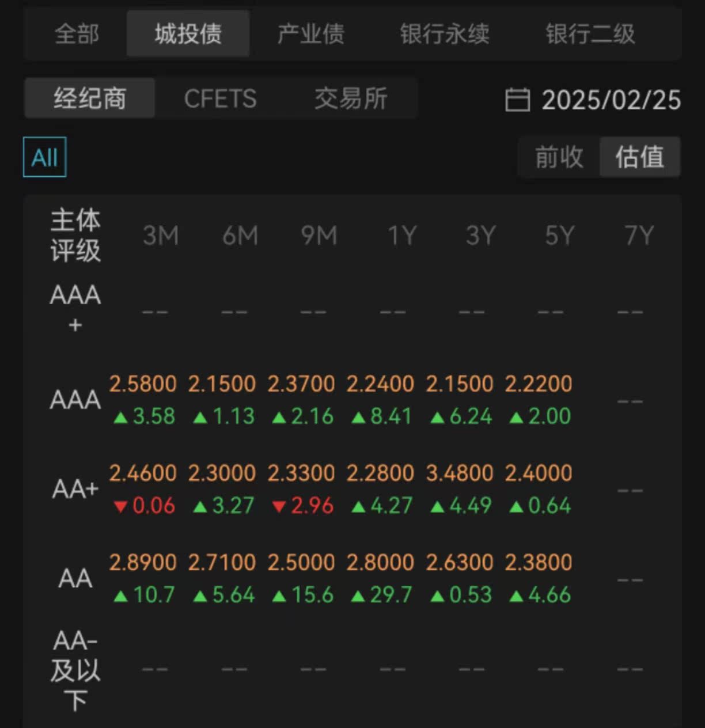This screenshot has width=705, height=728.
Task: Open AAA 3M yield 2.5800
Action: 143,384
